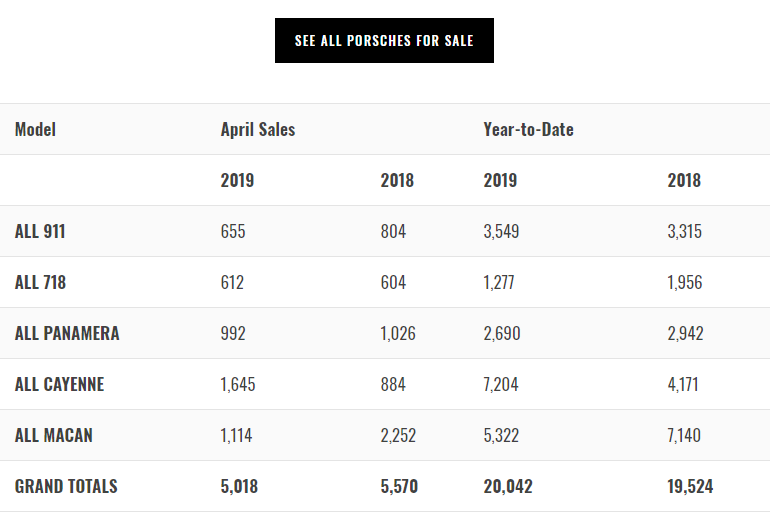Select the 1,026 Panamera sales cell
This screenshot has height=518, width=778.
coord(398,334)
